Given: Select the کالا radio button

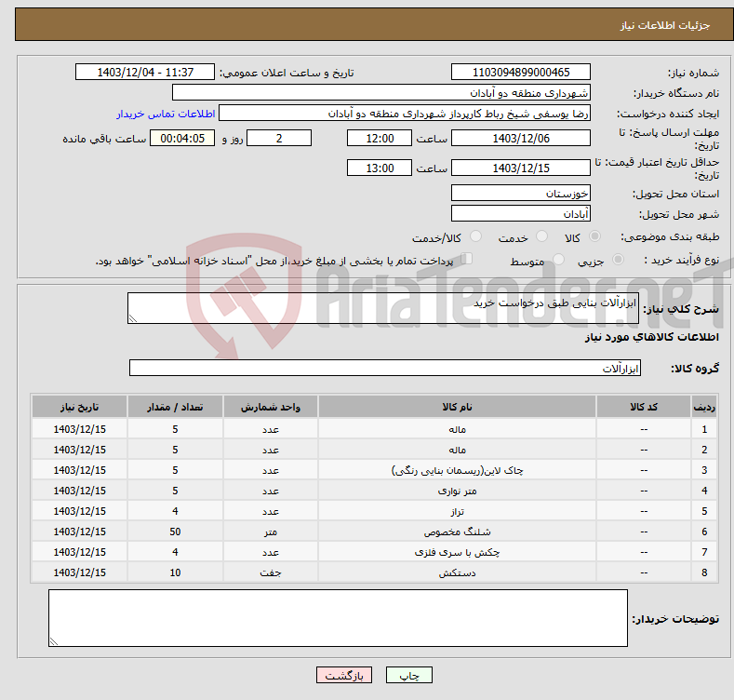Looking at the screenshot, I should point(594,236).
